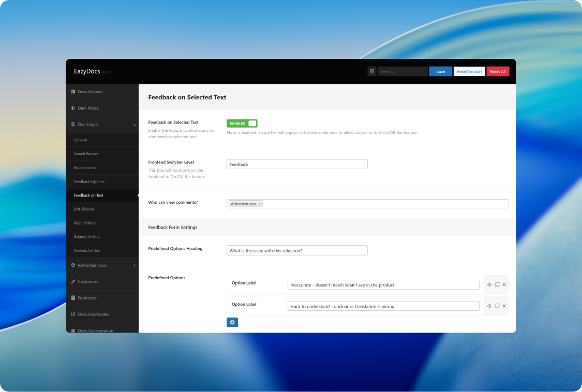582x392 pixels.
Task: Duplicate the Inaccurate option row
Action: [x=497, y=284]
